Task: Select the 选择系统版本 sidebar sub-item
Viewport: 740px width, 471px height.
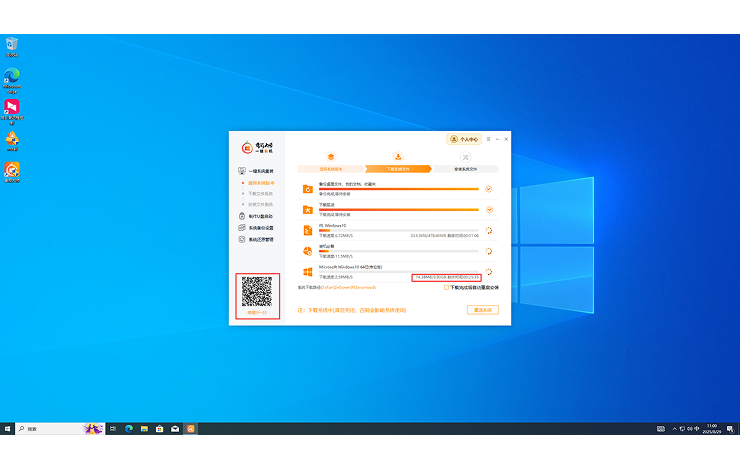Action: pyautogui.click(x=259, y=184)
